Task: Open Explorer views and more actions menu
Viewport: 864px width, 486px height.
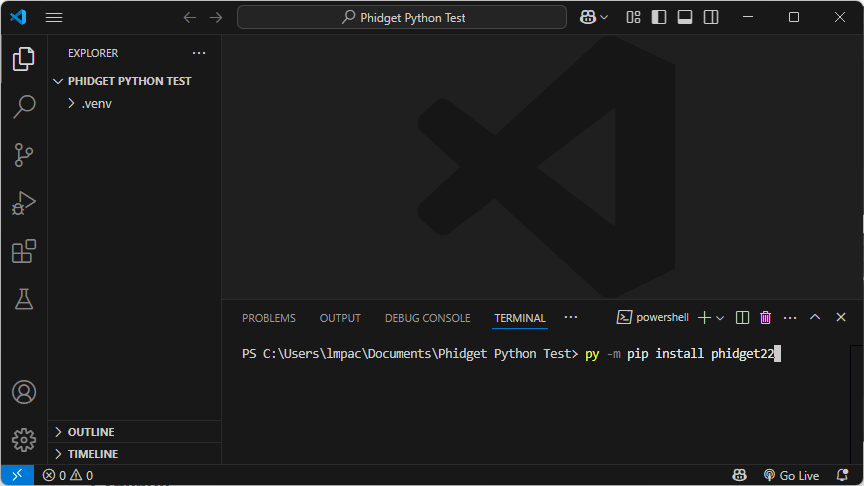Action: click(x=199, y=53)
